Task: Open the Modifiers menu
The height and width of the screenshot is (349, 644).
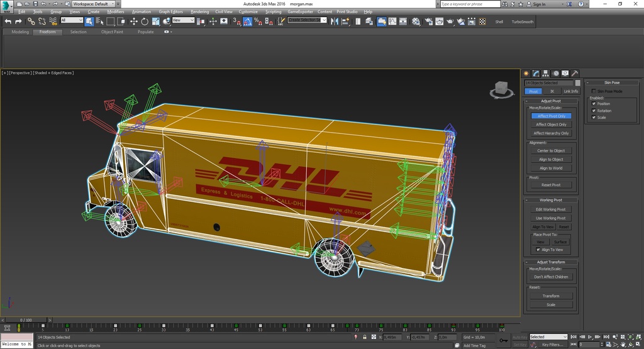Action: coord(116,12)
